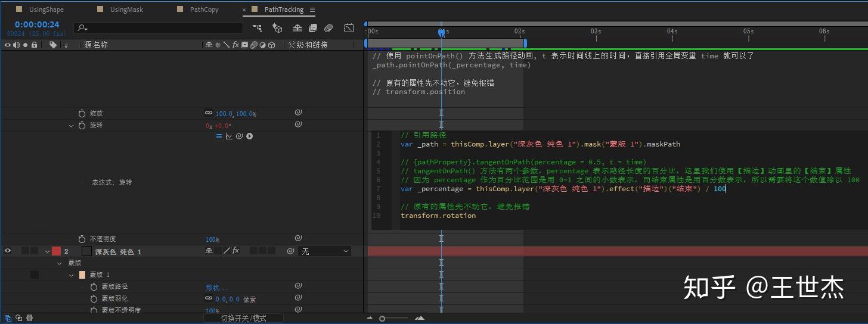Click the mask path stopwatch icon
The height and width of the screenshot is (324, 868).
(94, 286)
